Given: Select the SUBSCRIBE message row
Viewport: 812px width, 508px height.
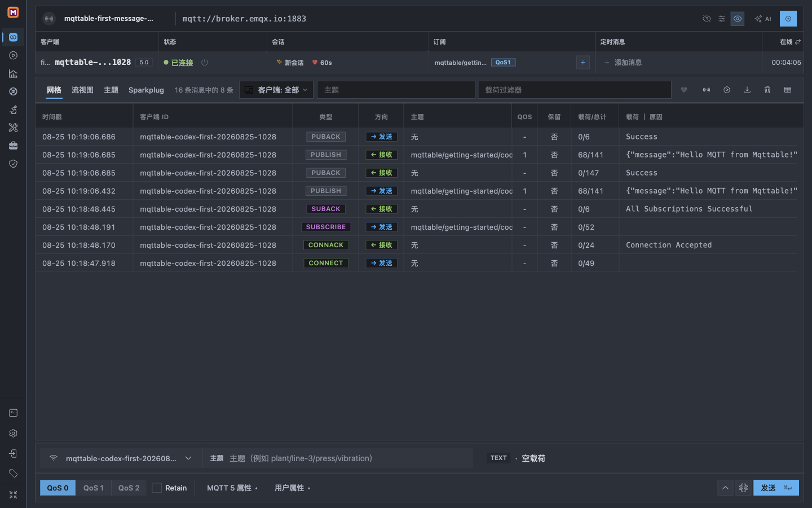Looking at the screenshot, I should click(x=416, y=227).
